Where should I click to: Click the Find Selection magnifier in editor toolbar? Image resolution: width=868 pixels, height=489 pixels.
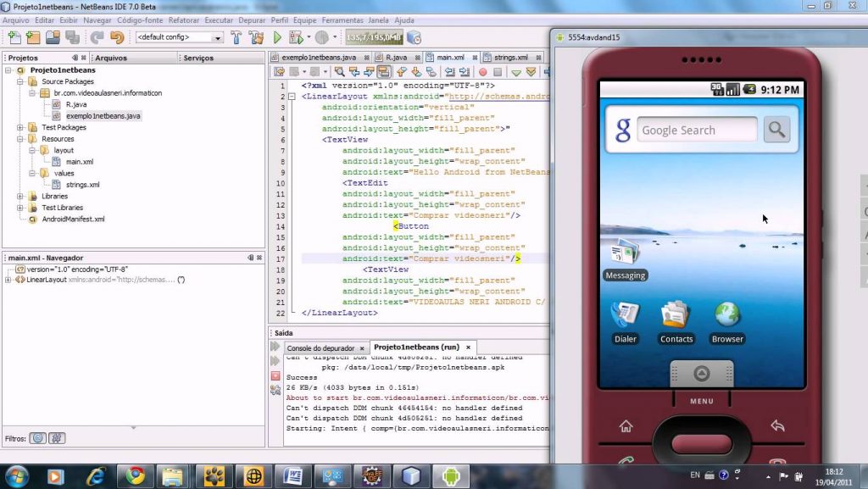pyautogui.click(x=339, y=72)
